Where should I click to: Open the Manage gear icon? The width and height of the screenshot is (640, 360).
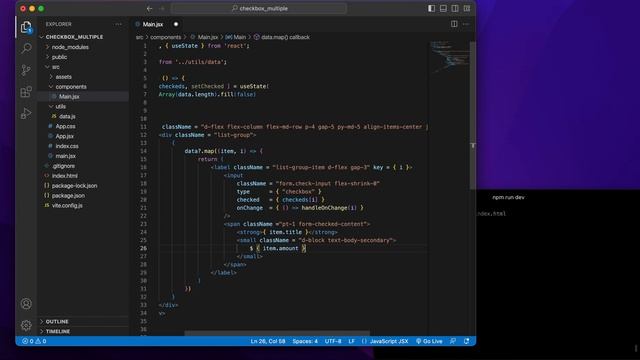(x=26, y=325)
